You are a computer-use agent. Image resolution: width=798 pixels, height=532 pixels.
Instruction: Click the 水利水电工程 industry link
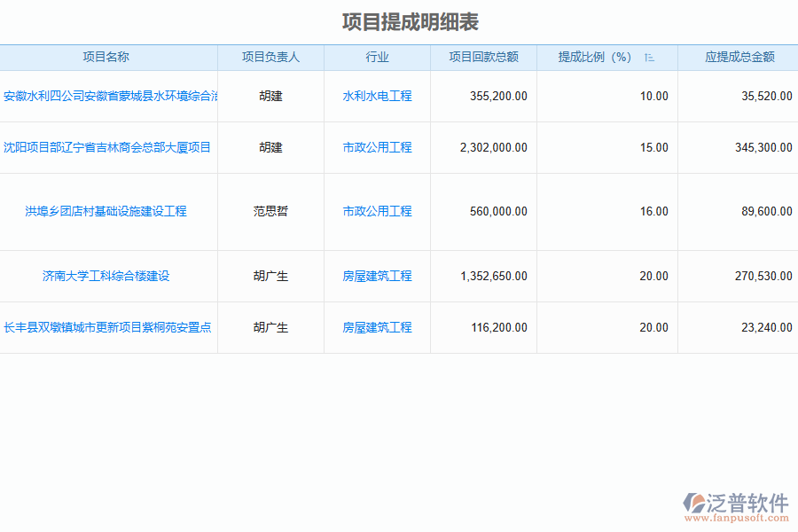coord(377,96)
